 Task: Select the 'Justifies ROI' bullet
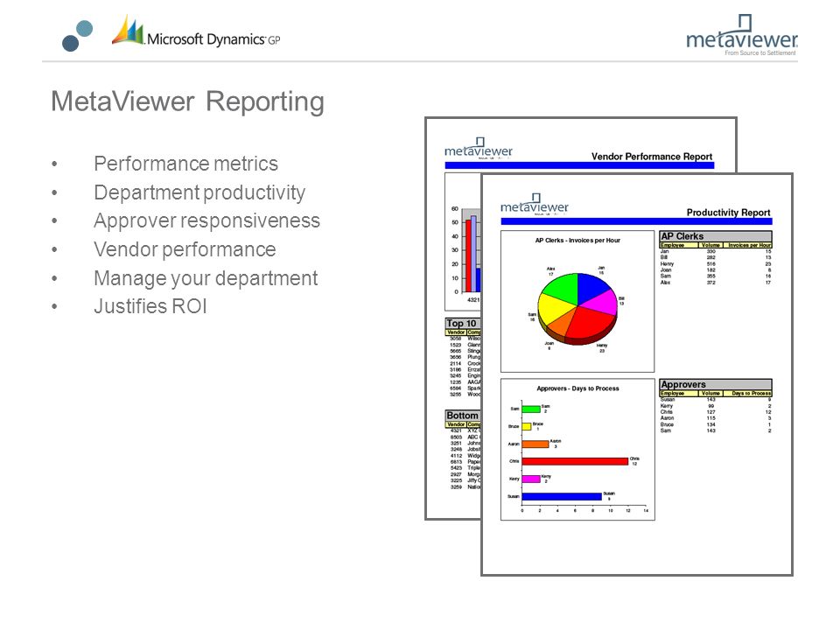(x=150, y=306)
